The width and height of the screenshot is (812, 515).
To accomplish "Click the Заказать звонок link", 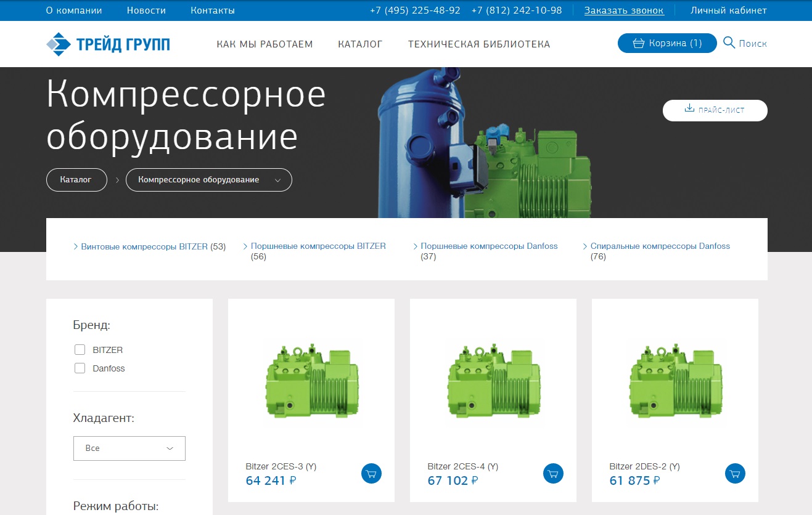I will coord(624,10).
